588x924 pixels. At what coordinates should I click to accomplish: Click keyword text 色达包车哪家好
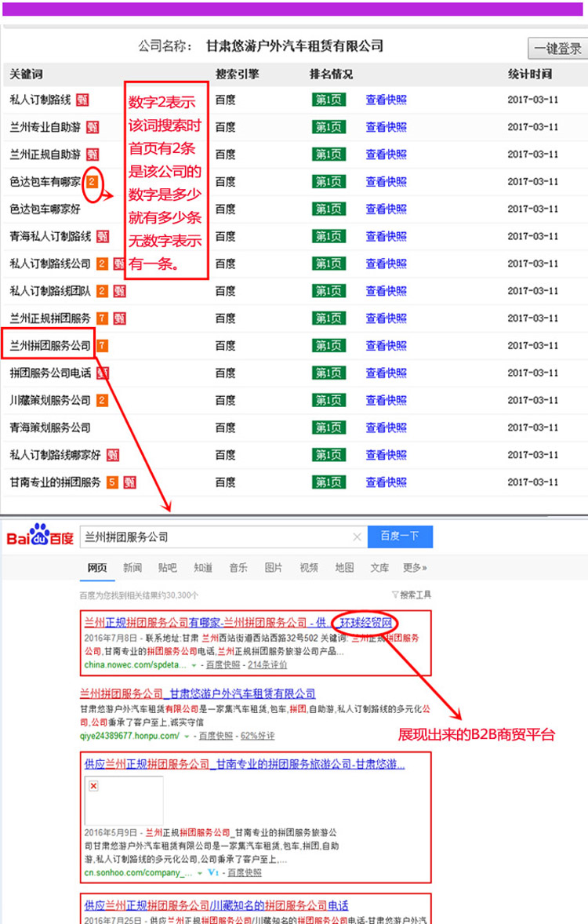pos(45,209)
